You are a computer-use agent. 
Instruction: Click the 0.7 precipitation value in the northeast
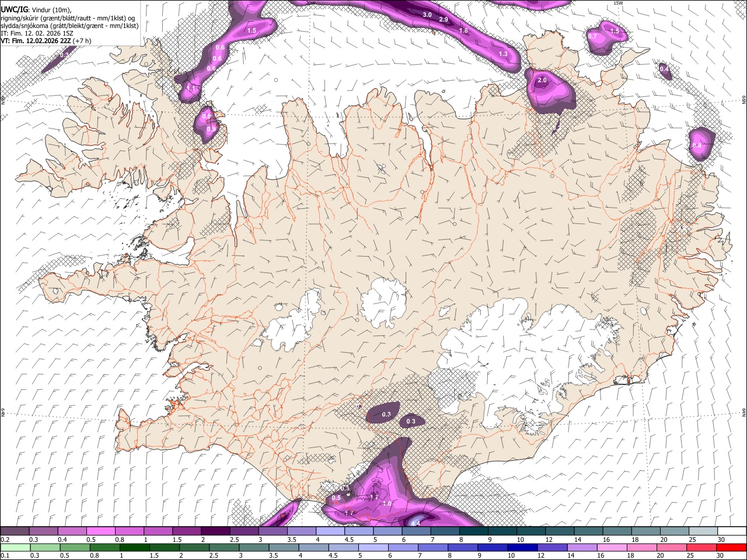pyautogui.click(x=593, y=36)
